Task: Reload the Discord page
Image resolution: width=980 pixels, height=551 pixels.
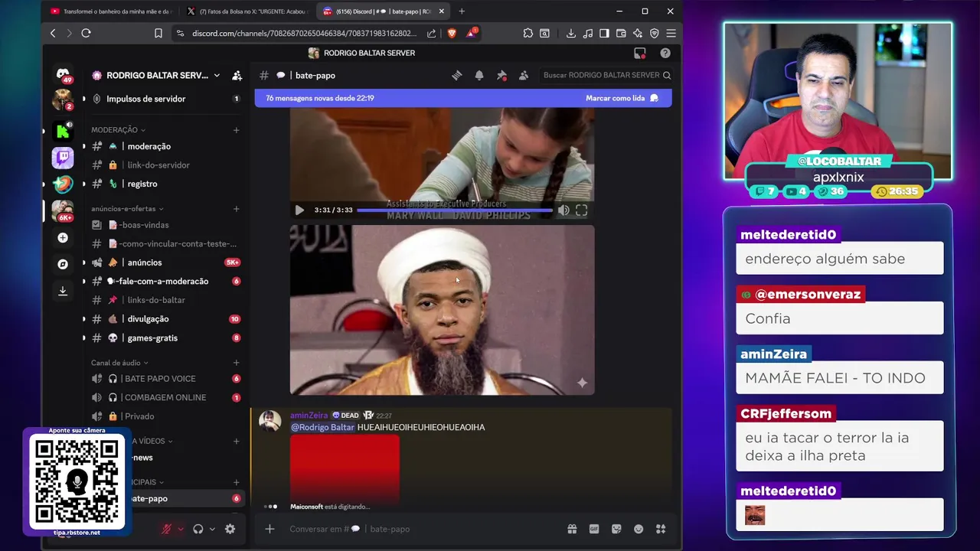Action: coord(86,33)
